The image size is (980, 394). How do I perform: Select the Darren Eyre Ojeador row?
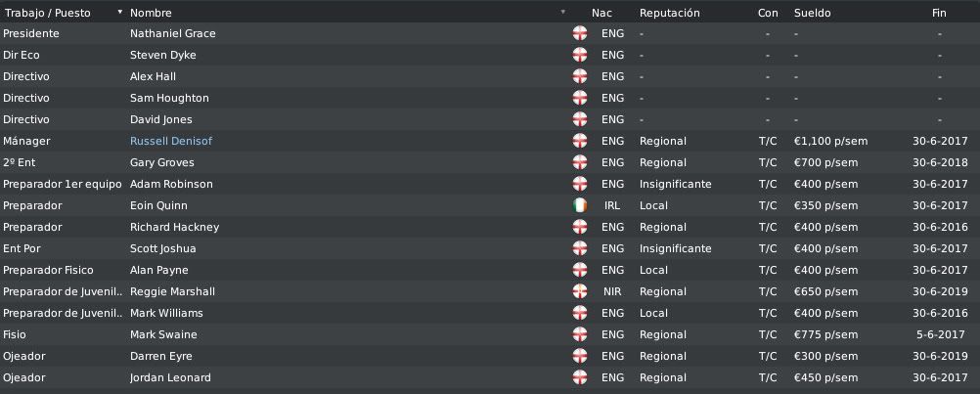coord(490,356)
